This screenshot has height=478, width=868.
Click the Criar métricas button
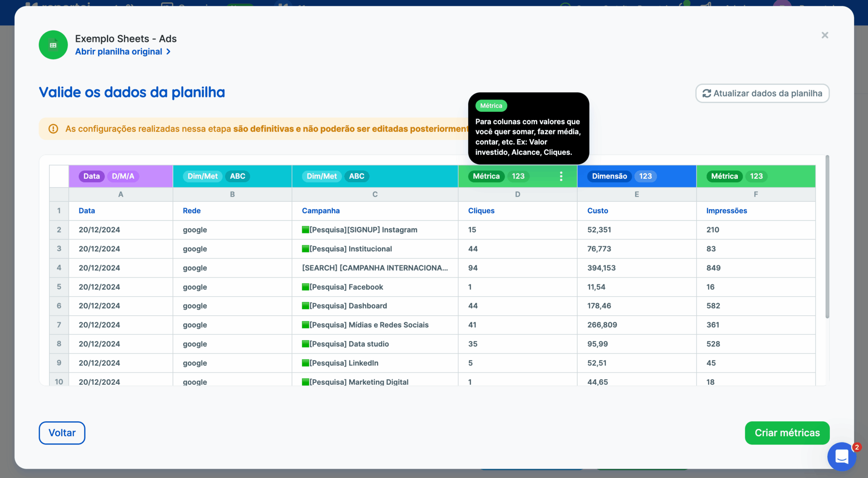[787, 433]
